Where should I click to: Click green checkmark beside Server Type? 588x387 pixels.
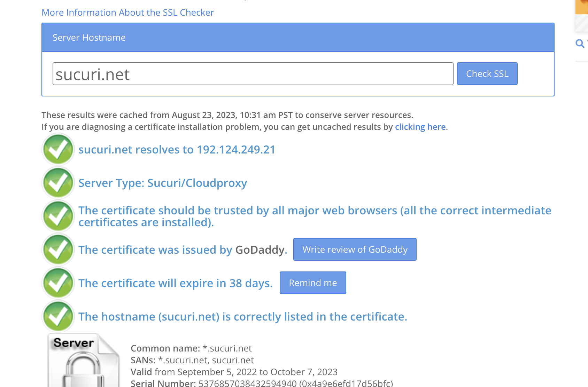point(58,183)
